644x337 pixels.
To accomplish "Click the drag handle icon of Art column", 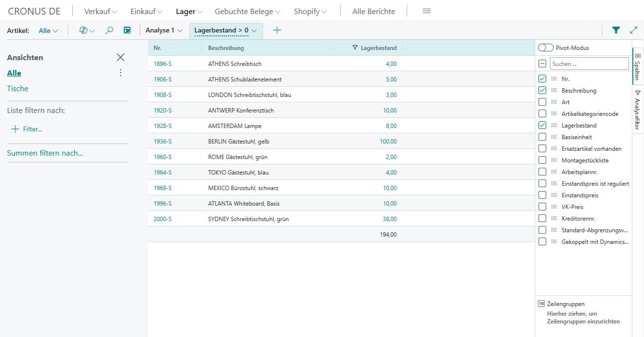I will tap(554, 102).
